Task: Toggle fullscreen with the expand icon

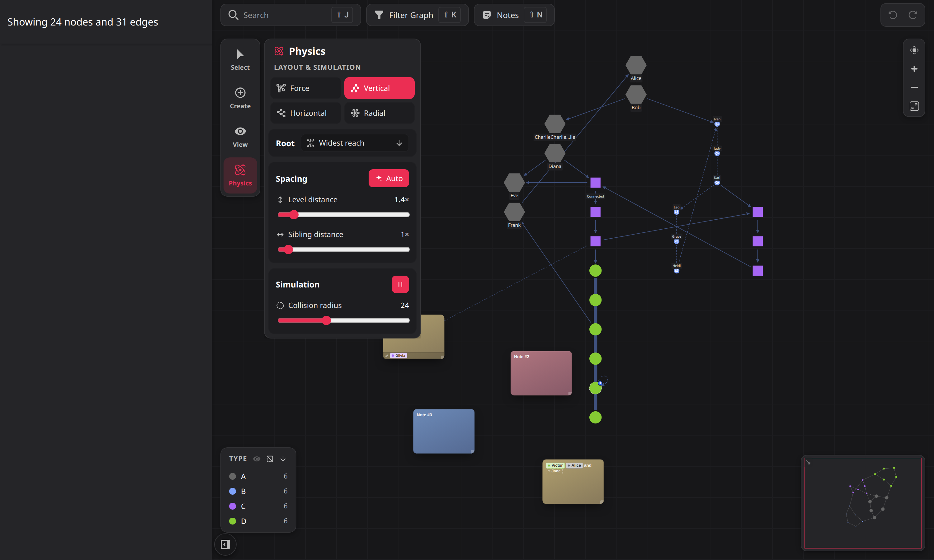Action: [914, 106]
